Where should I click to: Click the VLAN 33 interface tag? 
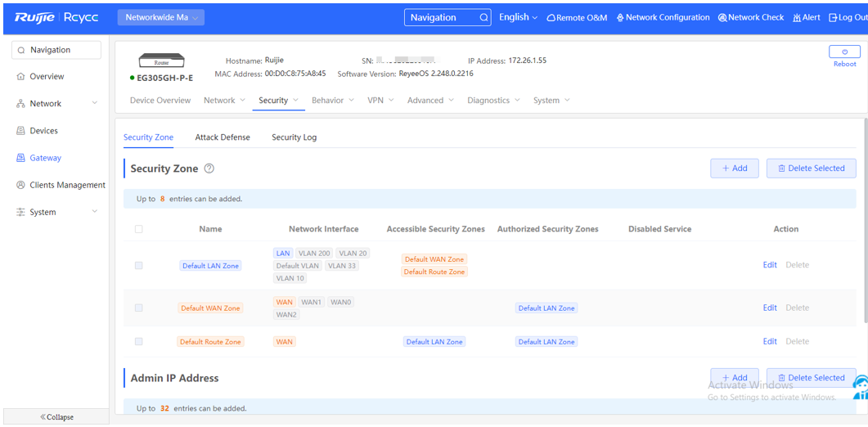(342, 266)
